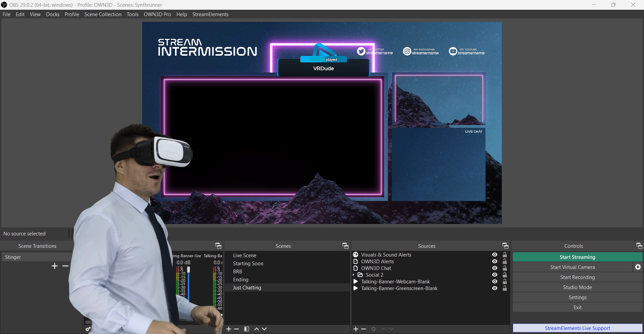The image size is (644, 334).
Task: Move scene down with arrow icon
Action: [264, 329]
